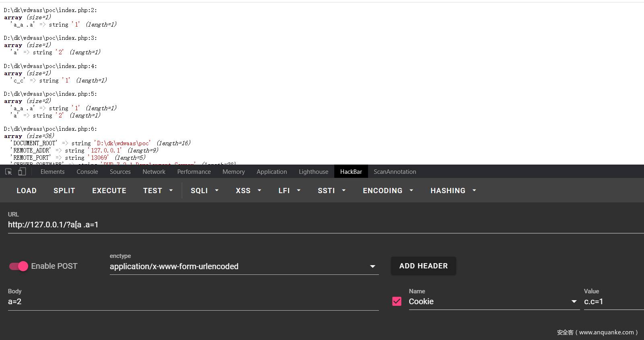The width and height of the screenshot is (644, 340).
Task: Switch to the Network tab
Action: point(154,172)
